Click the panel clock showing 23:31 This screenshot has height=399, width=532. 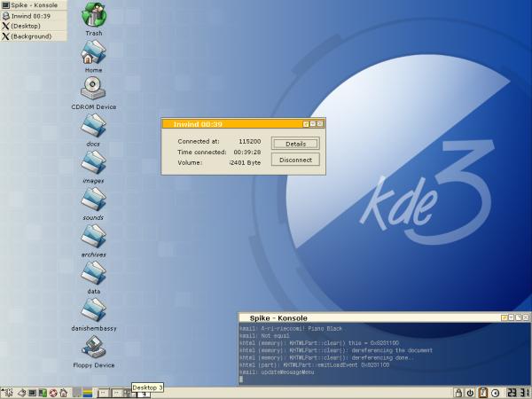coord(519,393)
